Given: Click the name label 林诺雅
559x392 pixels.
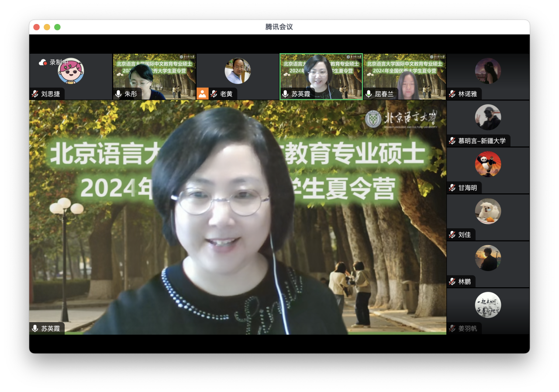Looking at the screenshot, I should [x=468, y=94].
